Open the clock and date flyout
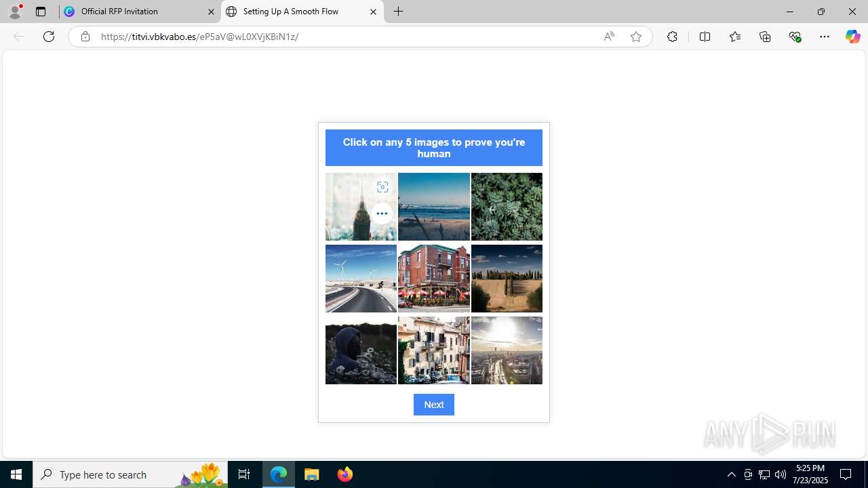The image size is (868, 488). point(810,474)
